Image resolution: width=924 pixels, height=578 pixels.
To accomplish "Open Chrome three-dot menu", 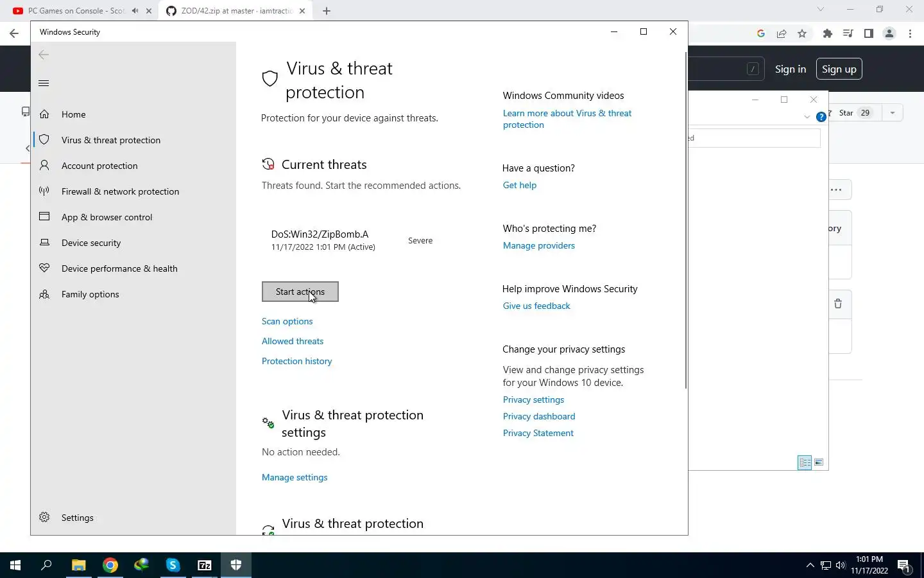I will coord(910,33).
